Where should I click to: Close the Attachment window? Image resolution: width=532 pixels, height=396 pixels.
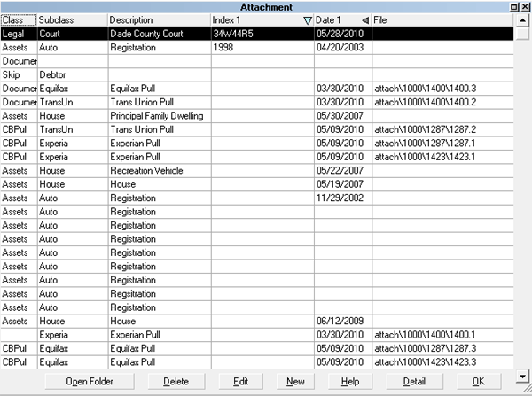[525, 7]
